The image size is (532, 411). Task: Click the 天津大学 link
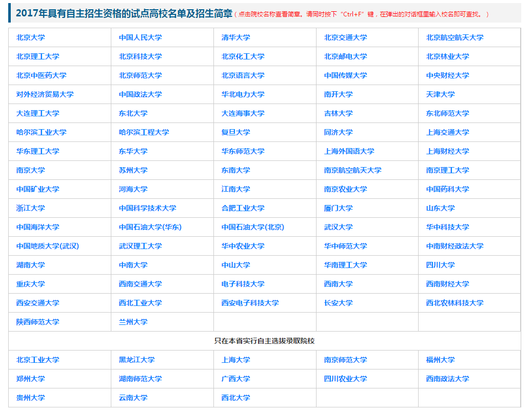click(x=440, y=94)
